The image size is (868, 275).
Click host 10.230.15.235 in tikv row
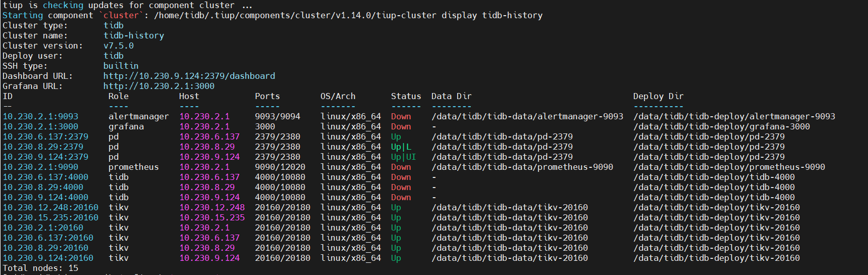coord(212,217)
